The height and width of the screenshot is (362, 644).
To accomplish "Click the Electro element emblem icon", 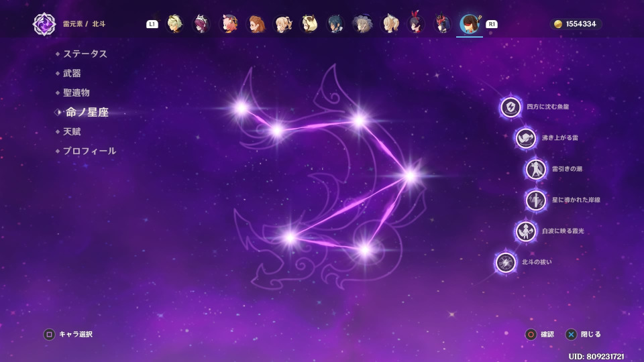I will coord(44,24).
